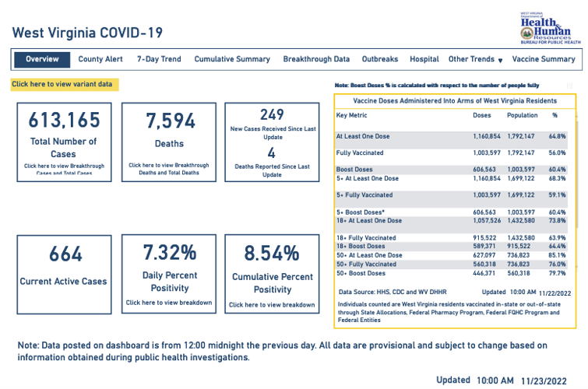Open breakthrough cases link under Total Cases
The image size is (588, 389).
63,169
